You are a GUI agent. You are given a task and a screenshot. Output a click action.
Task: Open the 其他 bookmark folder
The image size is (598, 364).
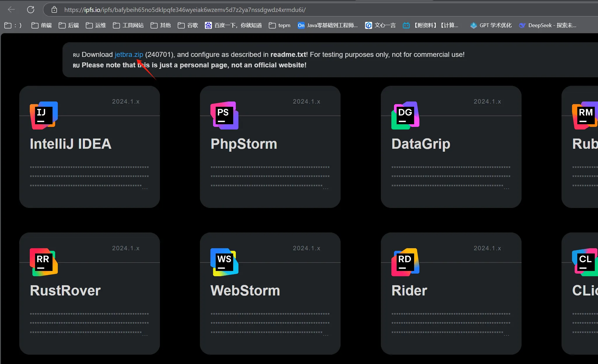[x=161, y=25]
